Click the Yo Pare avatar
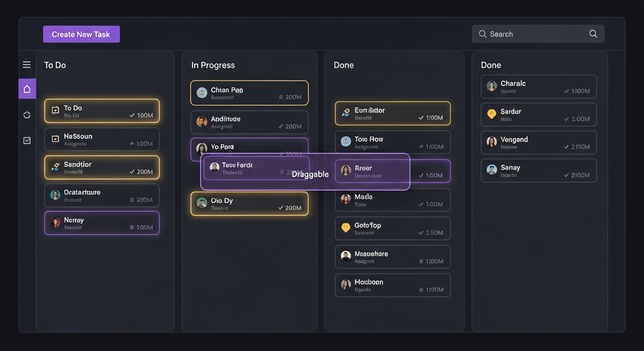This screenshot has height=351, width=644. point(202,148)
